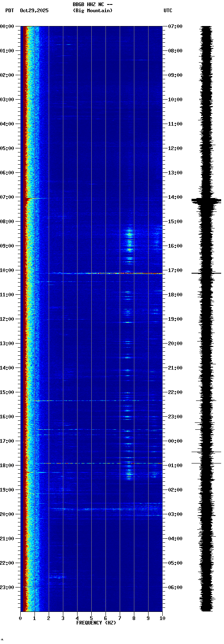The width and height of the screenshot is (224, 644).
Task: Click the broadband streak near 10:10 PDT
Action: click(x=106, y=273)
